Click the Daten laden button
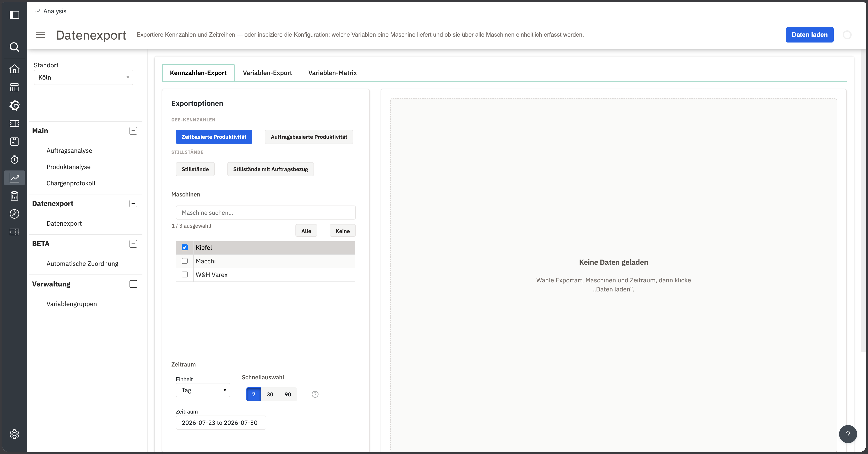This screenshot has width=868, height=454. 809,35
